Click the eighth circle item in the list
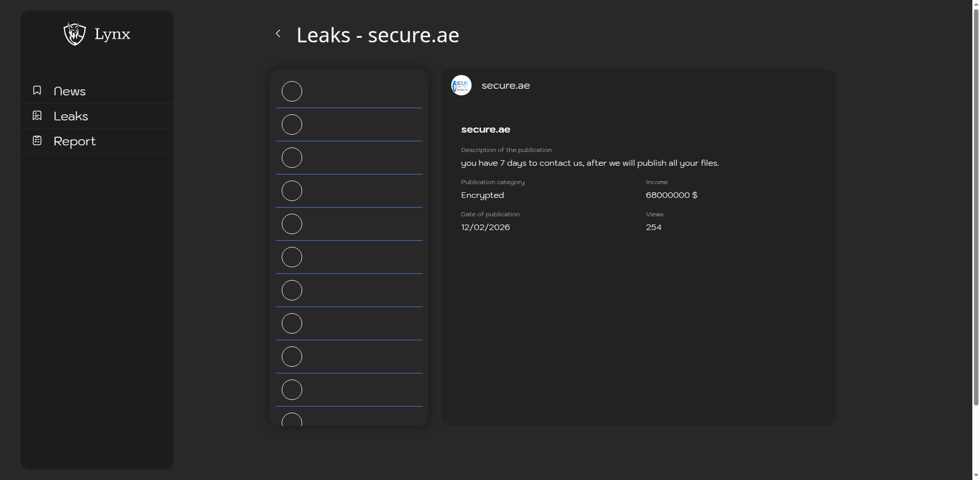 click(x=292, y=323)
